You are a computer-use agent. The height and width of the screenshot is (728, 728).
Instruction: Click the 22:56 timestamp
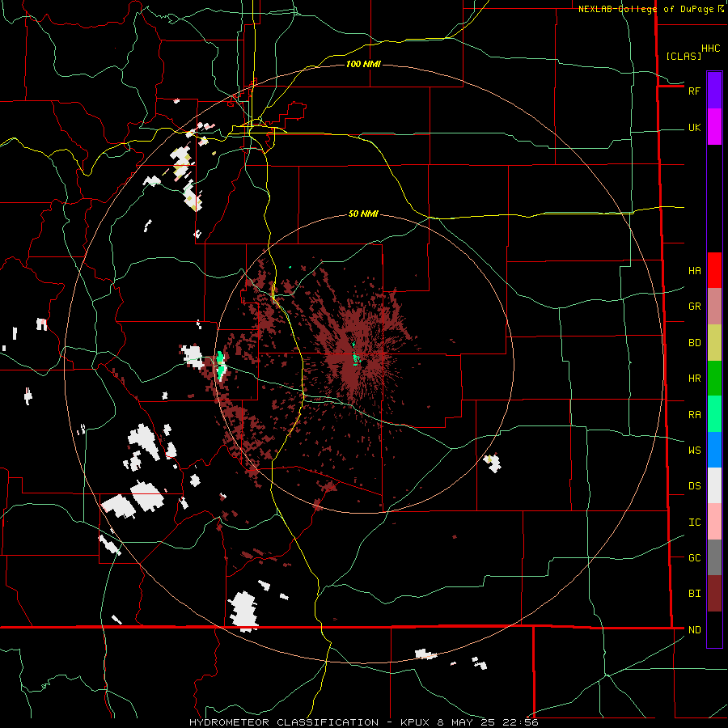pos(521,722)
